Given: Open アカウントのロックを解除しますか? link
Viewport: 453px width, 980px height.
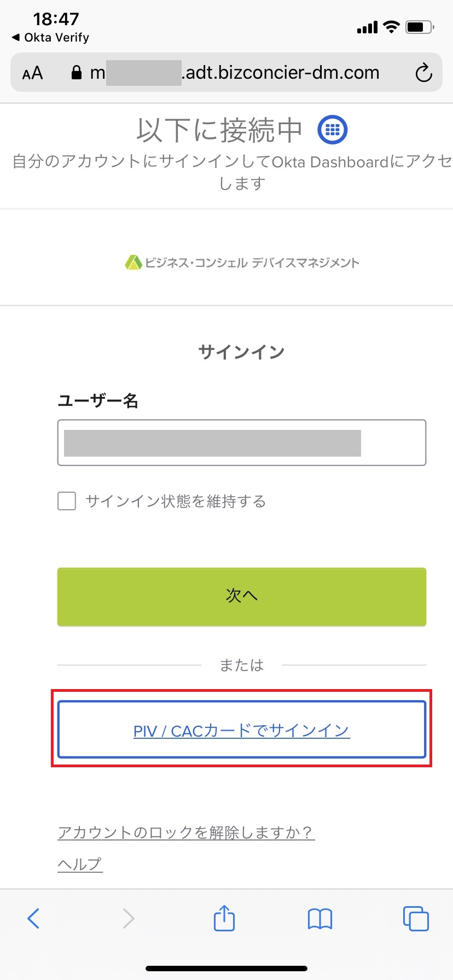Looking at the screenshot, I should coord(186,832).
